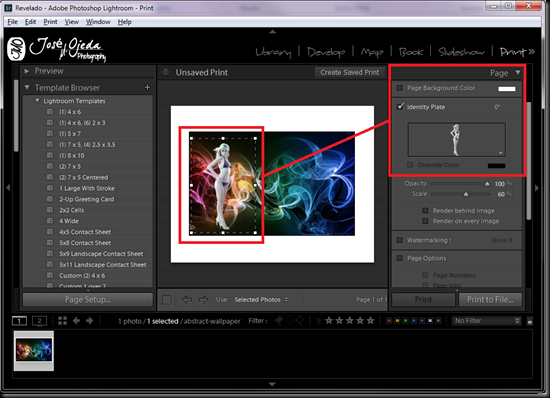Click the 4 Wide template icon
The width and height of the screenshot is (550, 398).
tap(50, 221)
